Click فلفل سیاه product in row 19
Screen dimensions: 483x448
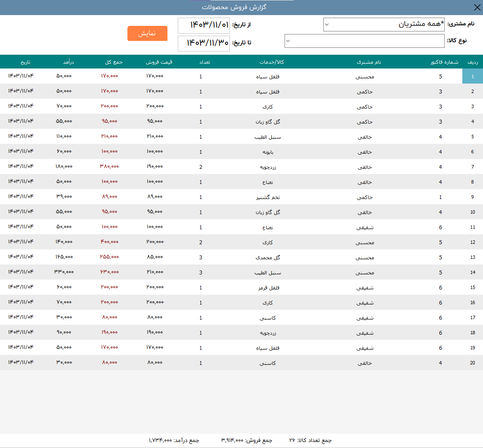coord(268,348)
